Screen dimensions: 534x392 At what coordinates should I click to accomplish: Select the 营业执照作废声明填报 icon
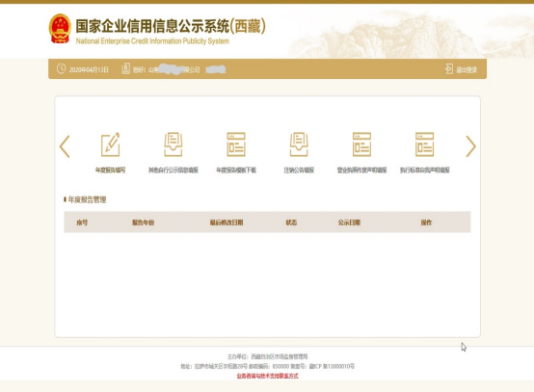[361, 144]
